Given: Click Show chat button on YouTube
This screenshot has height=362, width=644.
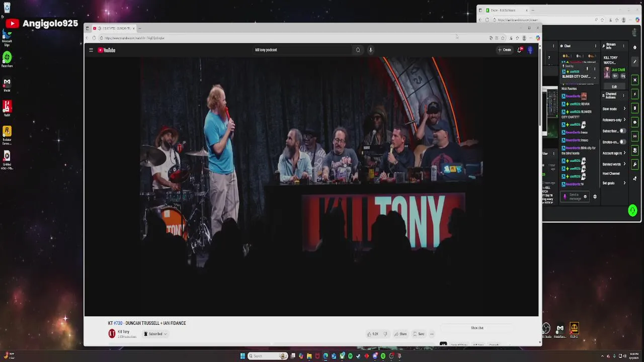Looking at the screenshot, I should [x=477, y=328].
